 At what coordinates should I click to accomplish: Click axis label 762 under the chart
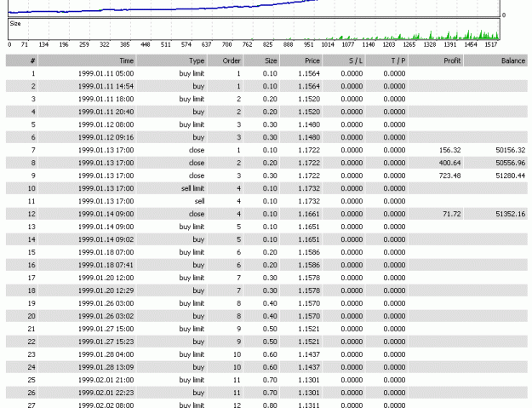pos(247,45)
